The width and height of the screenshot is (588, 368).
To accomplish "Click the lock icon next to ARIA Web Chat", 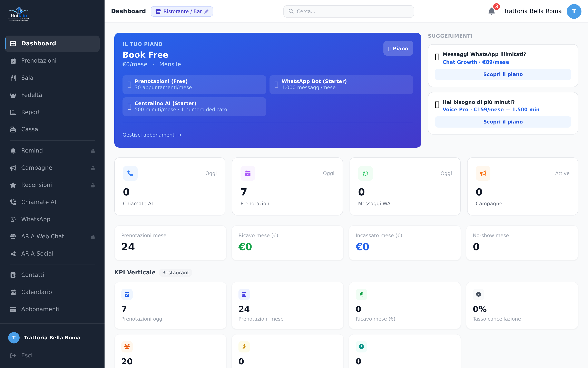I will [x=93, y=237].
